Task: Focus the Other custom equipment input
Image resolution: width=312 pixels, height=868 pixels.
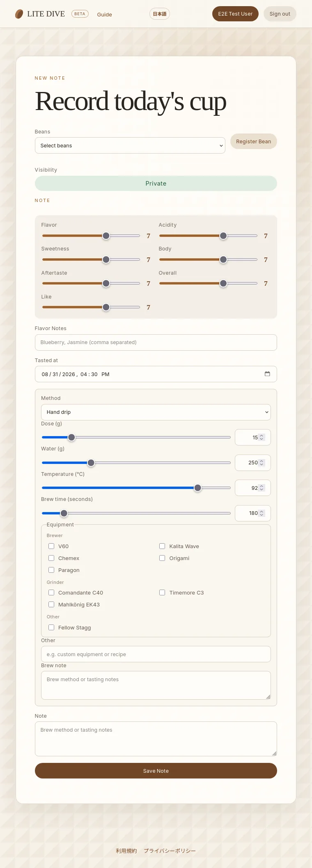Action: (x=156, y=654)
